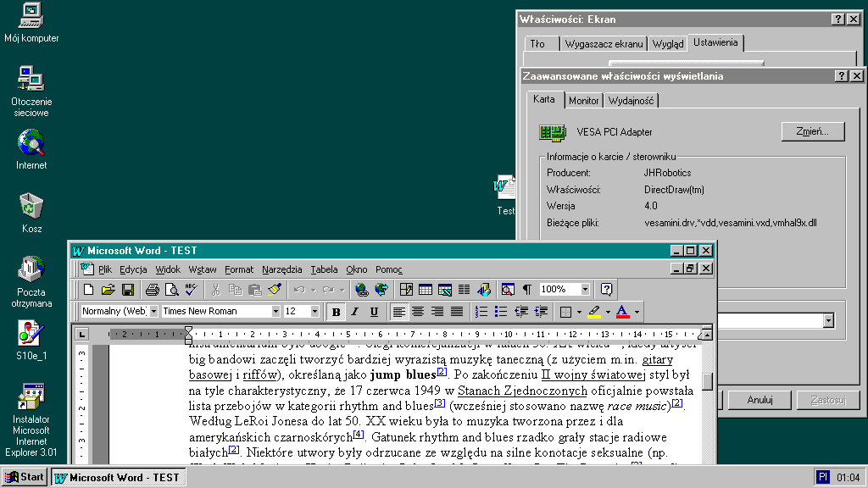Viewport: 868px width, 488px height.
Task: Apply the red font color
Action: [623, 312]
